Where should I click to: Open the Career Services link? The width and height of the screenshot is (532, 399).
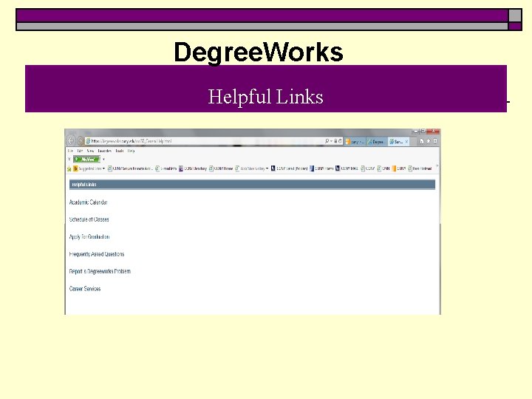85,289
